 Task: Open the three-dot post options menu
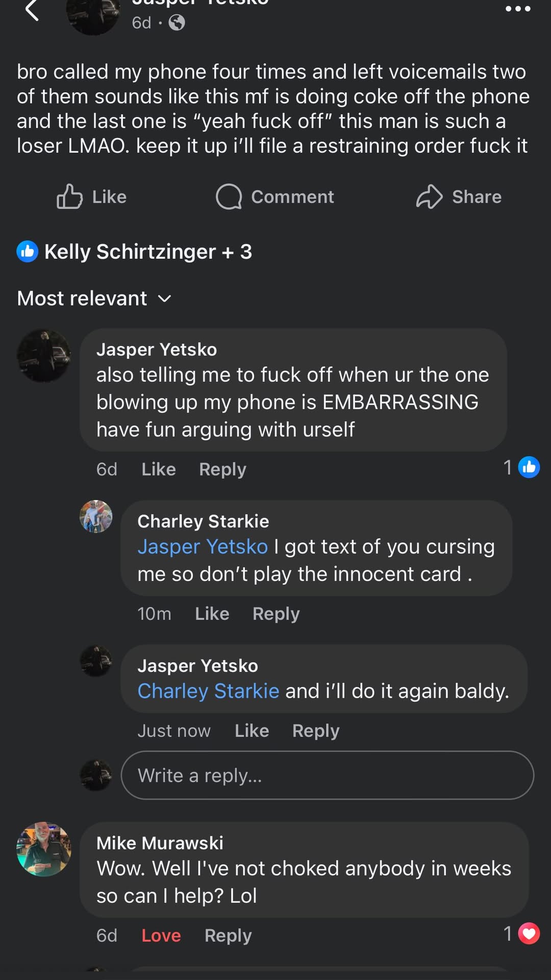pos(517,9)
